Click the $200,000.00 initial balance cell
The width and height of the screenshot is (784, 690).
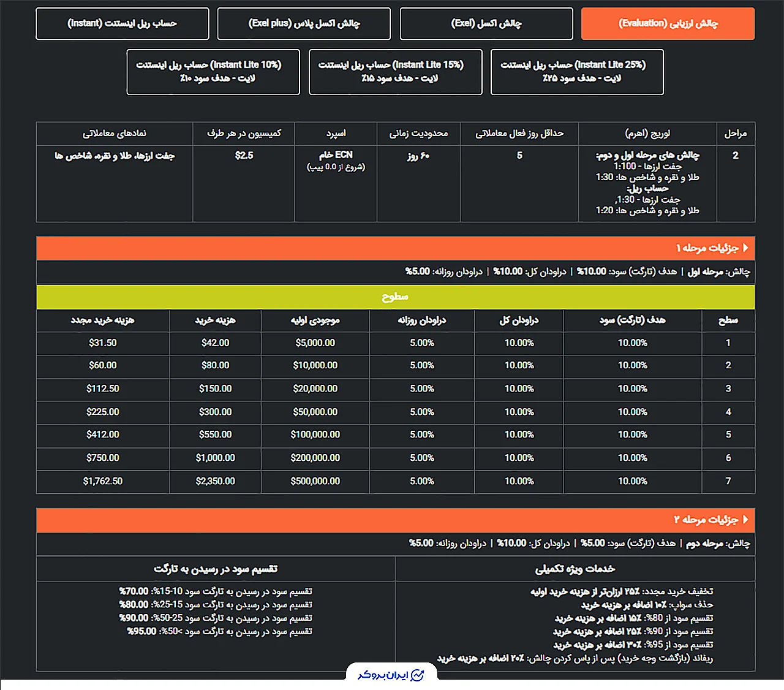[x=315, y=458]
